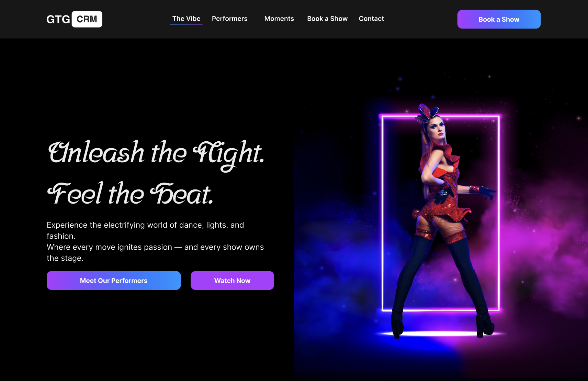Click the purple Watch Now button
Viewport: 588px width, 381px height.
point(232,281)
